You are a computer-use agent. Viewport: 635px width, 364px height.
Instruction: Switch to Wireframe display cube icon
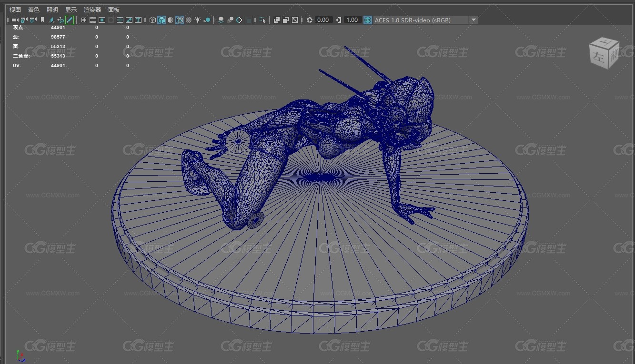click(152, 20)
